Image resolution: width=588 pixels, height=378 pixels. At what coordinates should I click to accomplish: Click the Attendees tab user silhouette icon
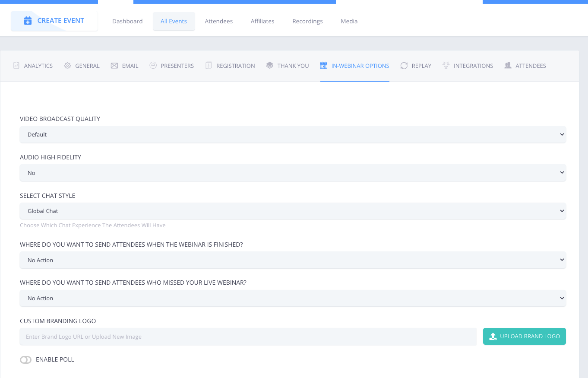point(508,66)
